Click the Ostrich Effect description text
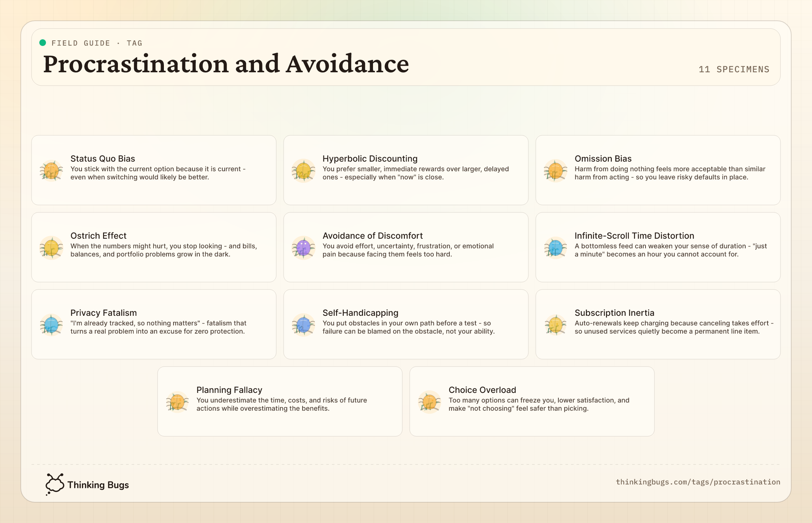This screenshot has height=523, width=812. tap(164, 250)
